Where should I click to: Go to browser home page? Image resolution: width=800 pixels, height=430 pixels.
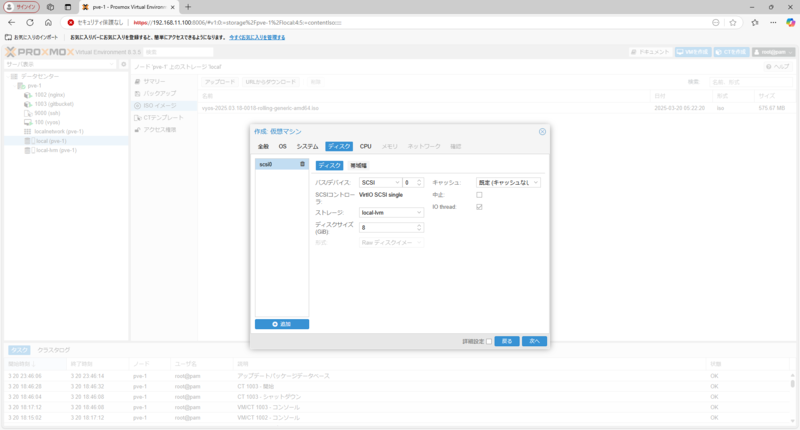[x=48, y=22]
